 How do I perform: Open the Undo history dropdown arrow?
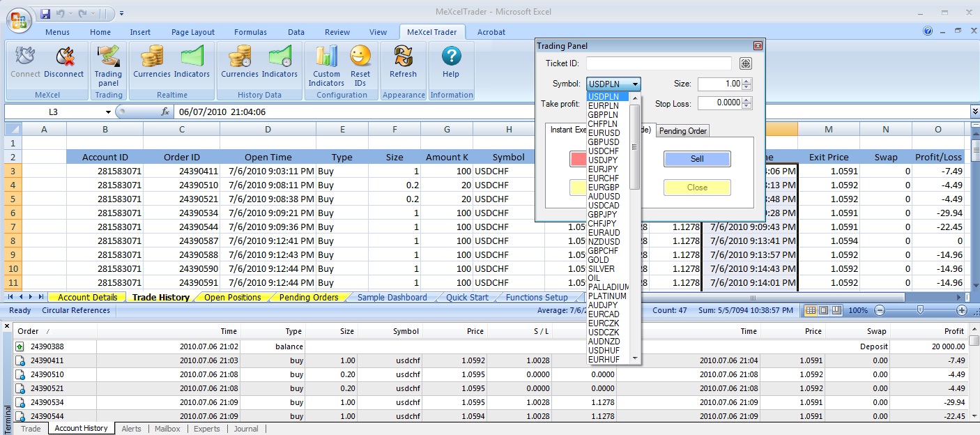coord(71,13)
